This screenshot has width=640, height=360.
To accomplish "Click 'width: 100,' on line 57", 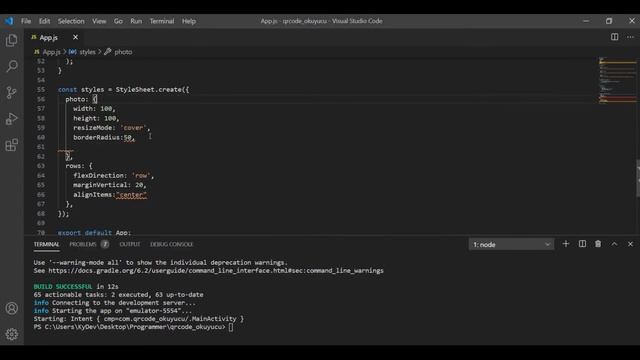I will click(x=94, y=109).
